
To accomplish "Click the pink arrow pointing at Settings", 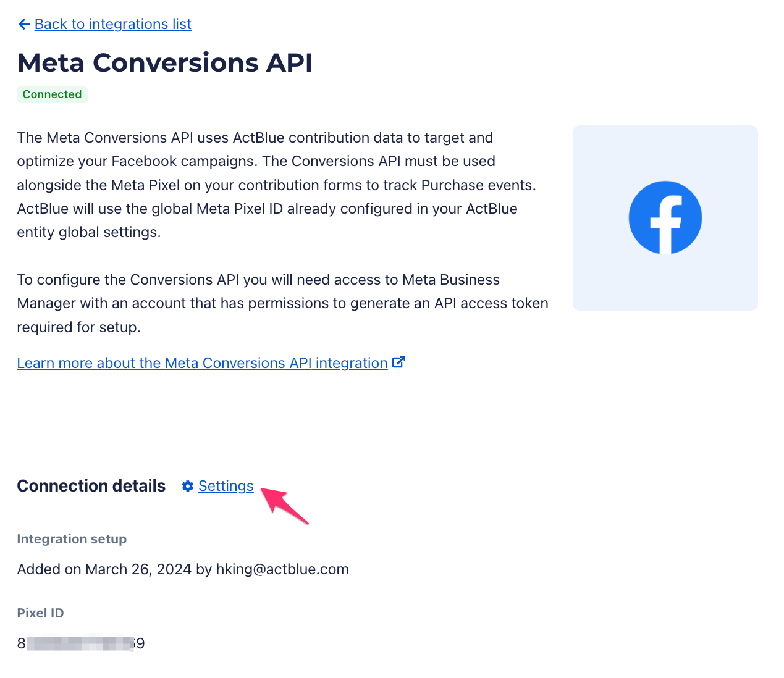I will [286, 506].
